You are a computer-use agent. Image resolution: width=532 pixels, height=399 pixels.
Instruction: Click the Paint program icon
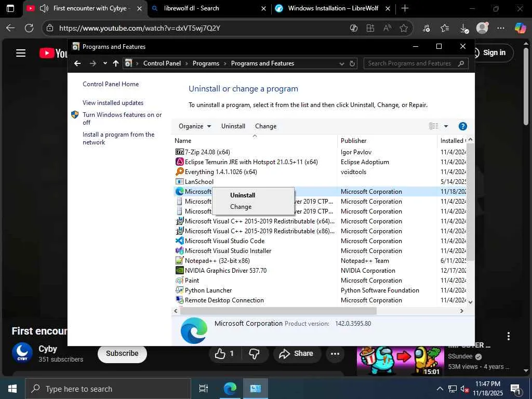click(x=179, y=280)
